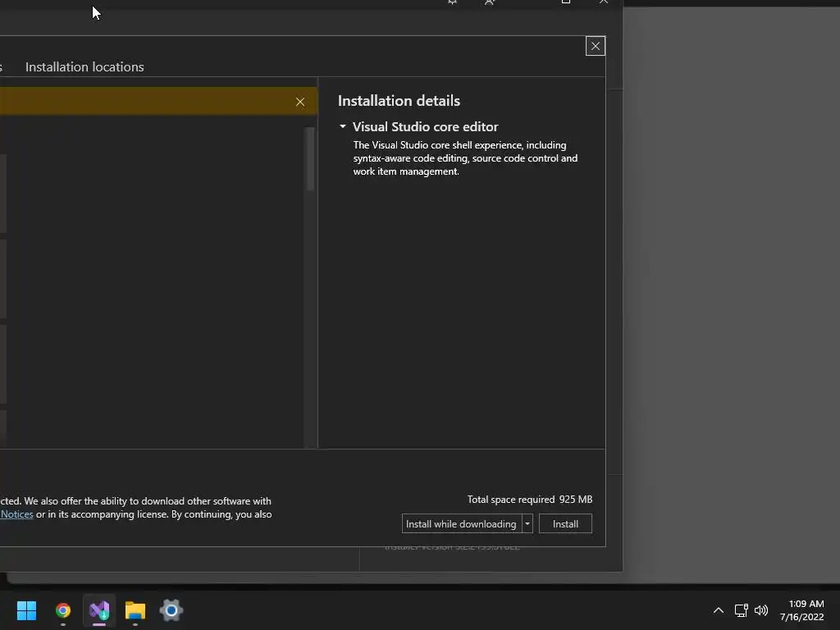Show hidden system tray icons
Screen dimensions: 840x630
tap(719, 610)
